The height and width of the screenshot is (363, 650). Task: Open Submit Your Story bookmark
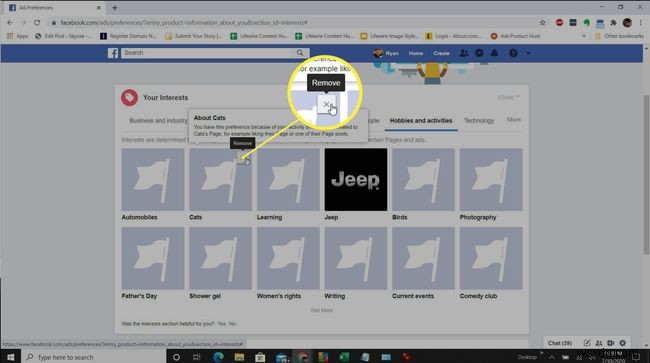point(194,36)
